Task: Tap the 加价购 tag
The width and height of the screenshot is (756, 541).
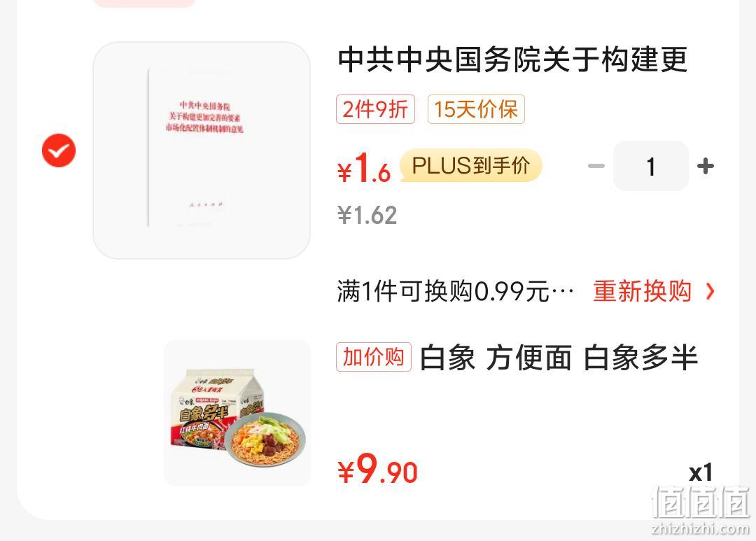Action: point(374,357)
